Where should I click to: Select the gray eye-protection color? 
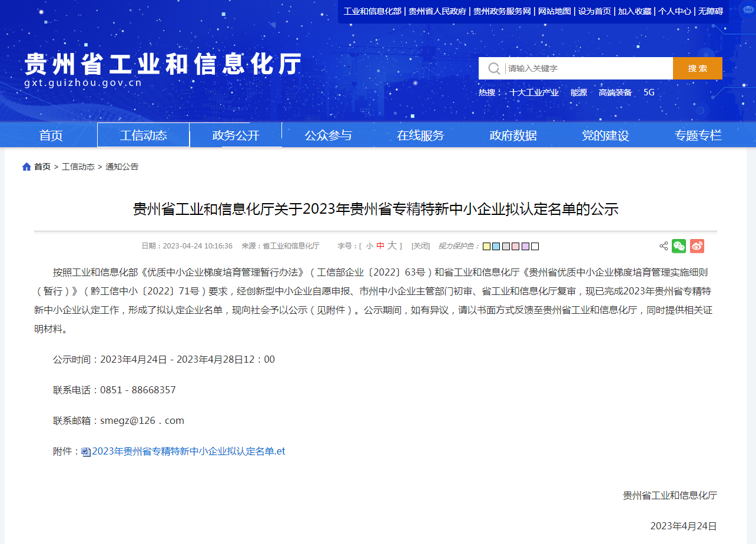tap(506, 246)
